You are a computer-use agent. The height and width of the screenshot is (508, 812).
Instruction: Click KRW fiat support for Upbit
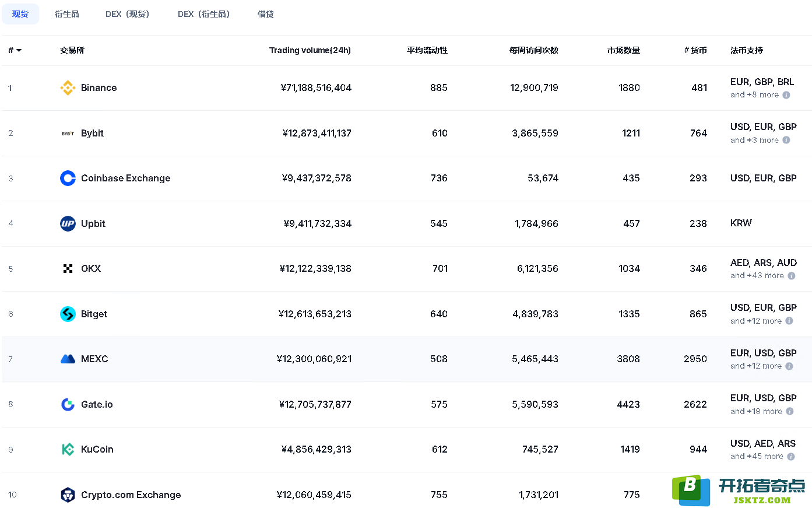741,223
